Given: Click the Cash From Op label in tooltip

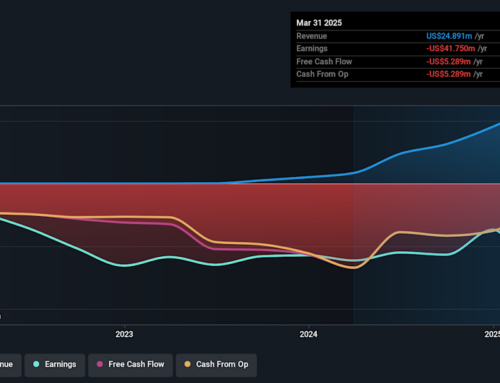Looking at the screenshot, I should 322,74.
